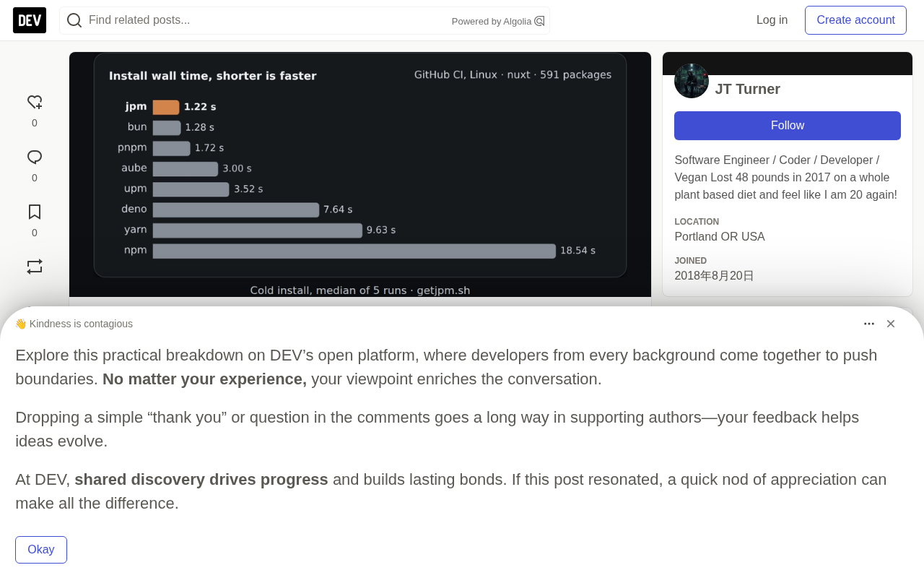Image resolution: width=924 pixels, height=578 pixels.
Task: Click the Kindness is contagious heading
Action: (x=74, y=324)
